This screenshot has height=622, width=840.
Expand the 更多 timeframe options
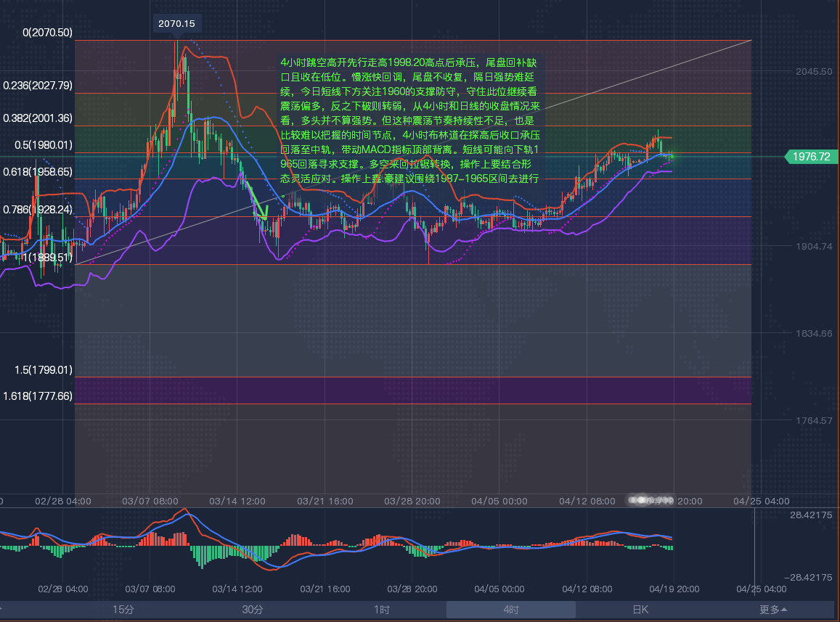(x=773, y=610)
